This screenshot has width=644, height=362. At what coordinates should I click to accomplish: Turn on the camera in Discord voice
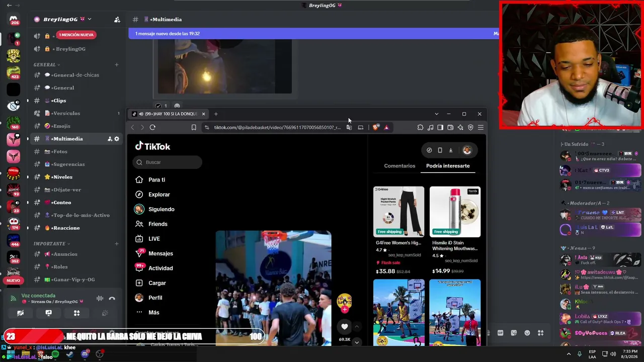[21, 313]
